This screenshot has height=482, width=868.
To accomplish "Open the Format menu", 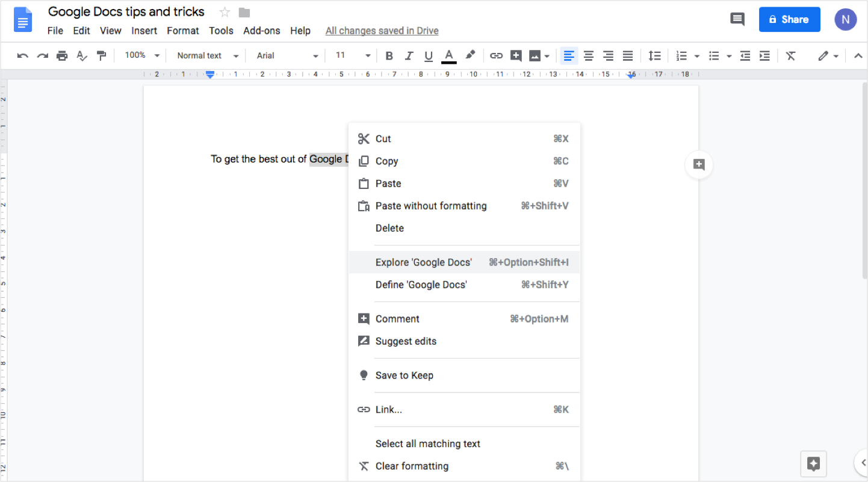I will tap(182, 31).
